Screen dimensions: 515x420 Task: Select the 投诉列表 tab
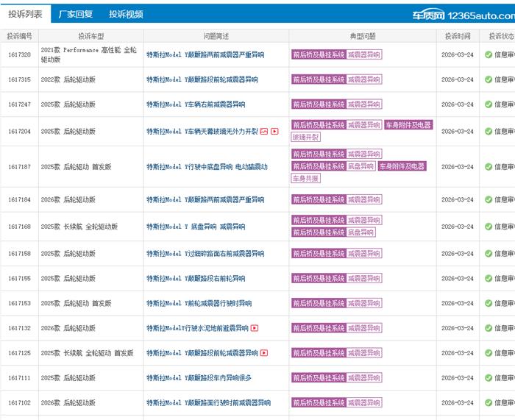click(x=25, y=14)
